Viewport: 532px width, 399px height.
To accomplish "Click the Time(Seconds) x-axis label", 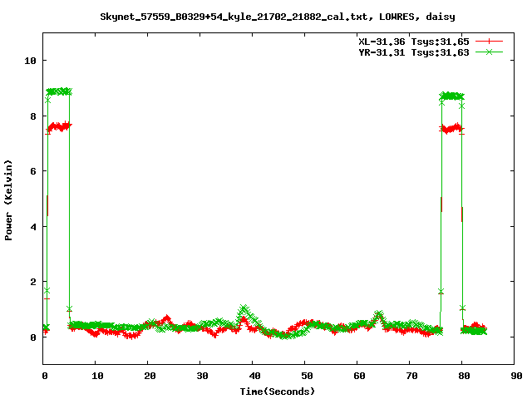I will point(278,392).
